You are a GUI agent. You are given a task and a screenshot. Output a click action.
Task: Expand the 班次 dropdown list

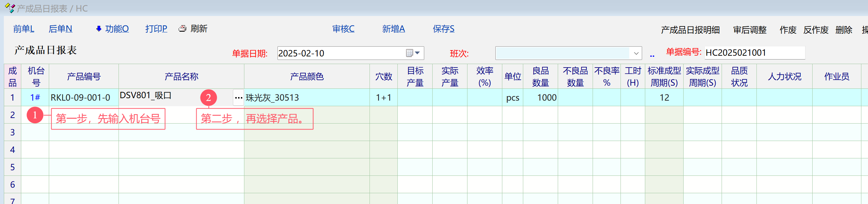636,53
